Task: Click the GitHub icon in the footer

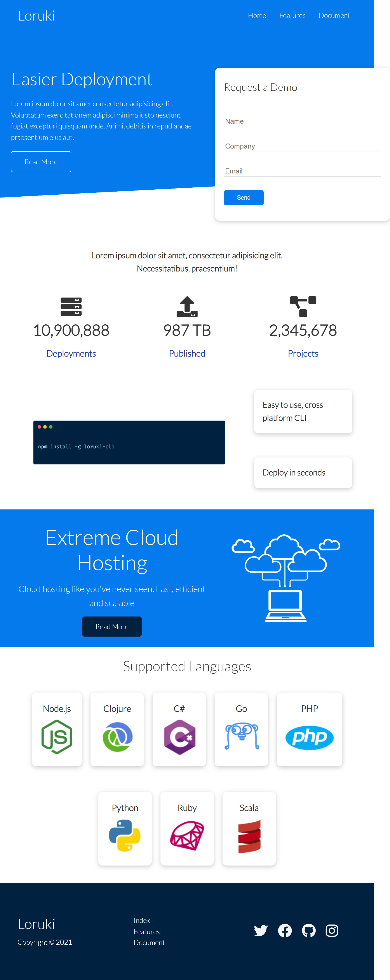Action: tap(309, 931)
